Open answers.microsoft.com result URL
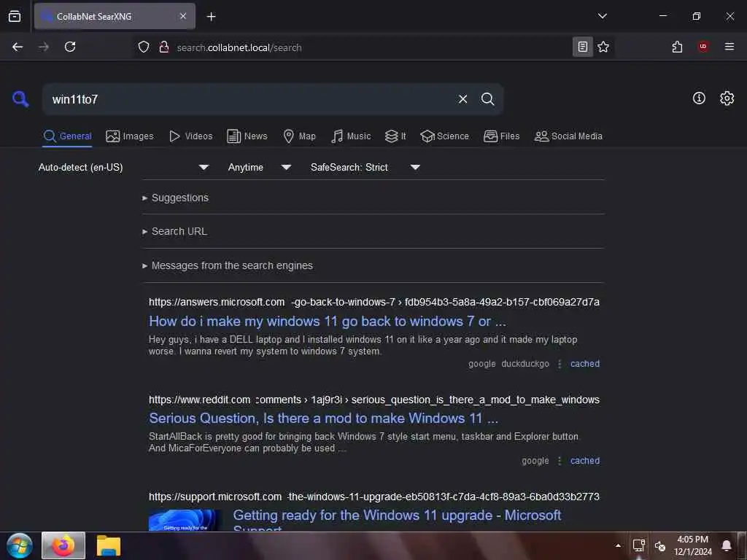Image resolution: width=747 pixels, height=560 pixels. (x=374, y=302)
